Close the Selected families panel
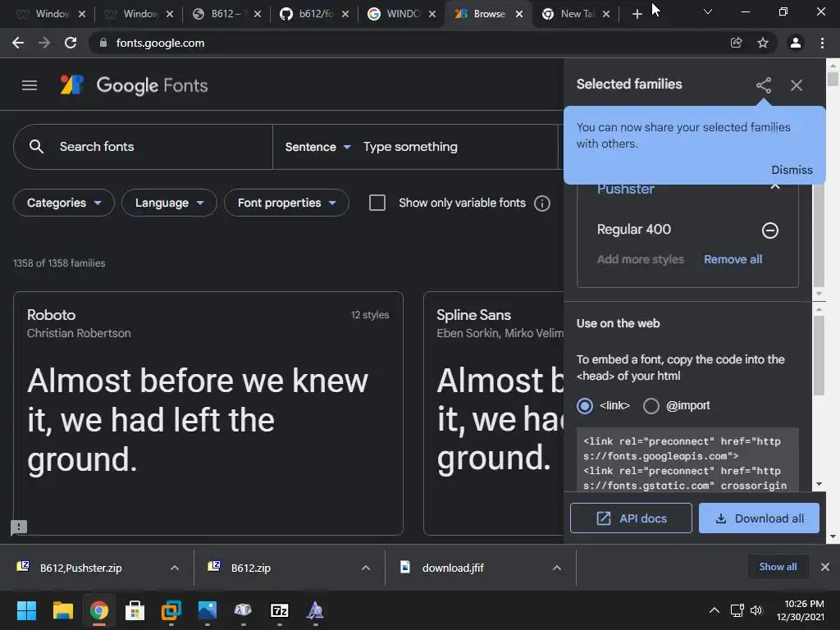840x630 pixels. coord(797,85)
